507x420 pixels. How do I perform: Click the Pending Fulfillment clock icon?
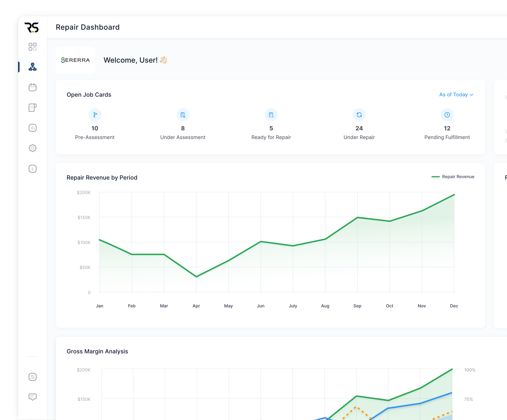(447, 115)
